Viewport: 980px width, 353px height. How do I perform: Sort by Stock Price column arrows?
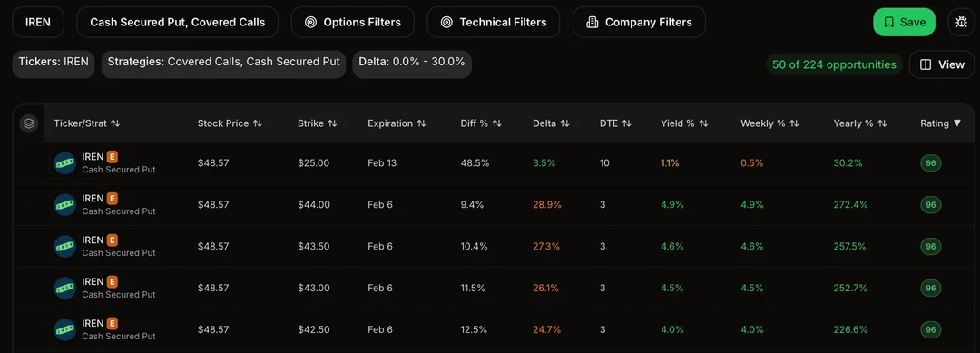pos(258,123)
